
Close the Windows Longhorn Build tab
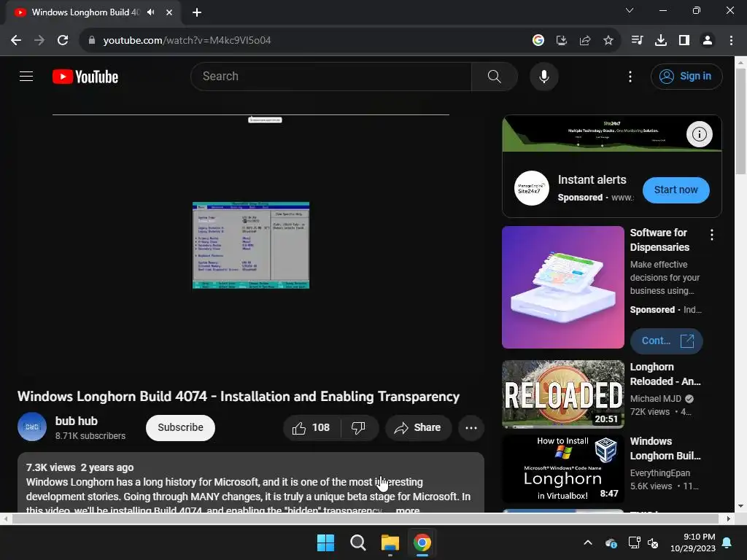tap(169, 12)
